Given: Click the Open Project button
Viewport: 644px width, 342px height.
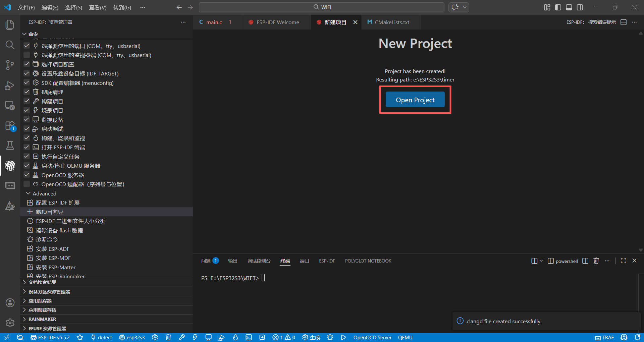Looking at the screenshot, I should (415, 100).
